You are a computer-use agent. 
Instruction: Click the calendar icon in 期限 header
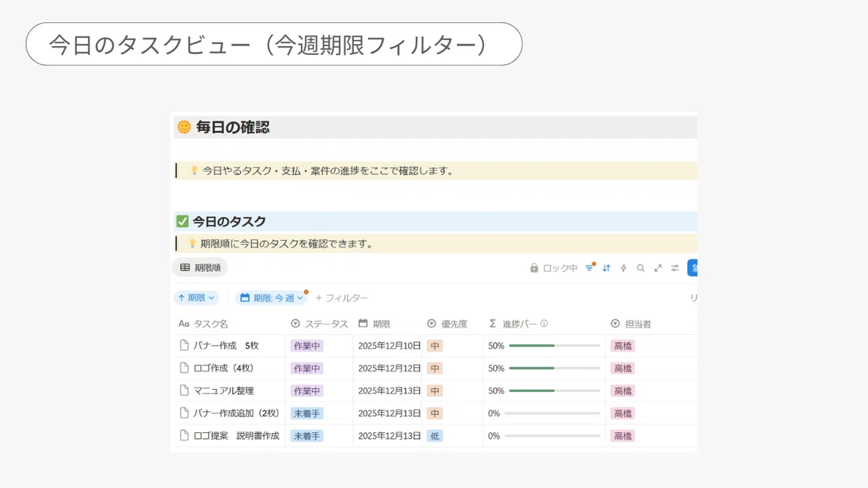[x=363, y=324]
